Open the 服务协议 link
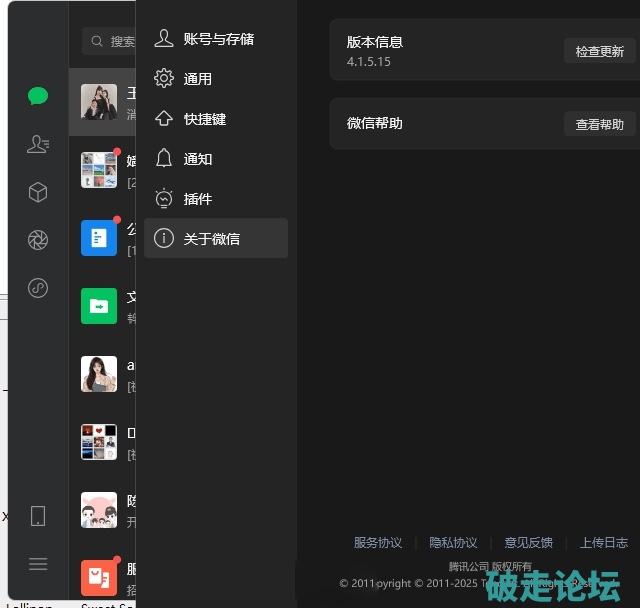Screen dimensions: 640x608 378,543
